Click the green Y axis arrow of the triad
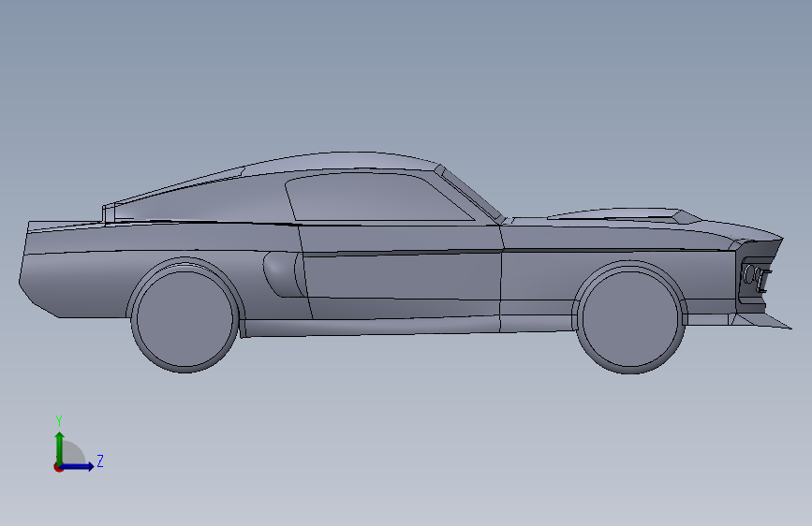 point(60,447)
